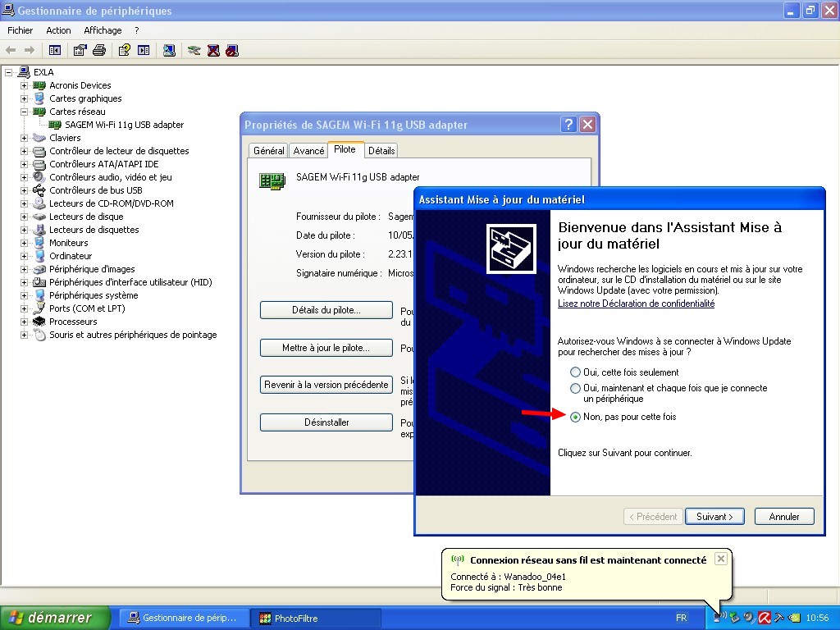Select 'Oui, cette fois seulement' option
The height and width of the screenshot is (630, 840).
(575, 372)
